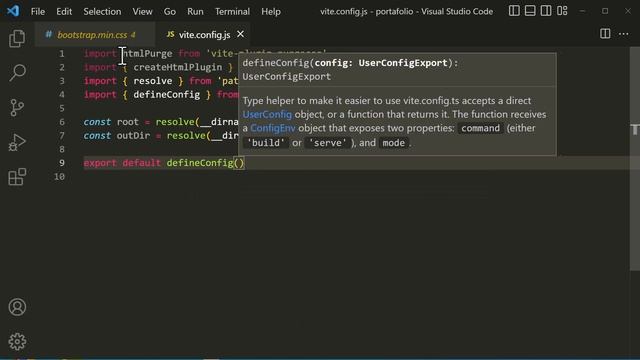640x360 pixels.
Task: Click the word htmlPurge on line 1
Action: click(x=147, y=53)
